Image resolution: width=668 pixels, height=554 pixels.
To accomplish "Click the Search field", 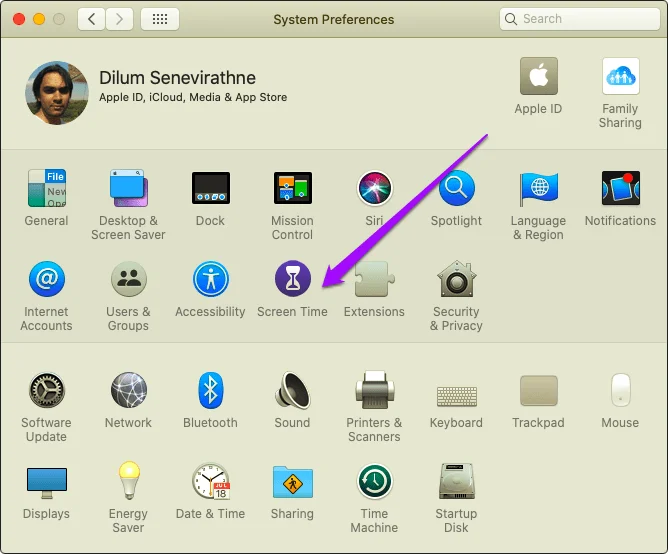I will (580, 19).
